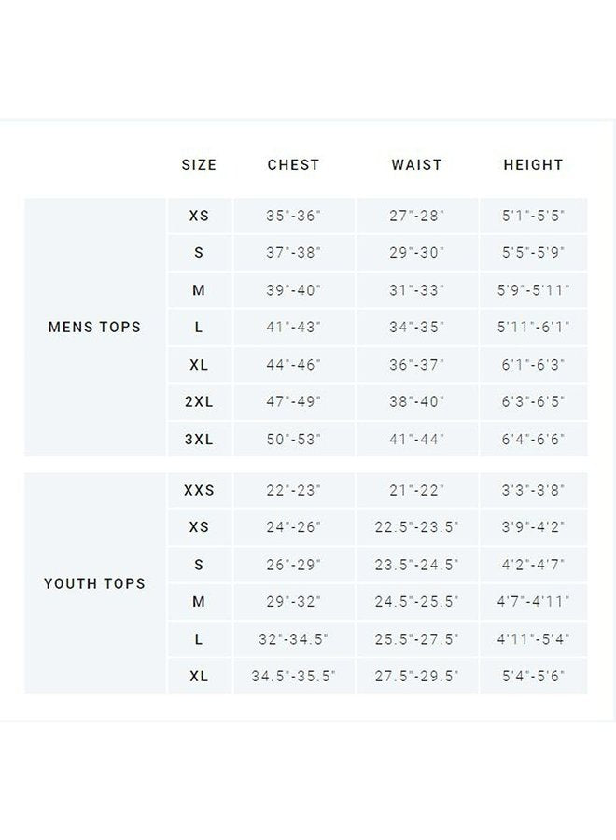The height and width of the screenshot is (840, 616).
Task: Click waist measurement 31"-33"
Action: click(x=416, y=290)
